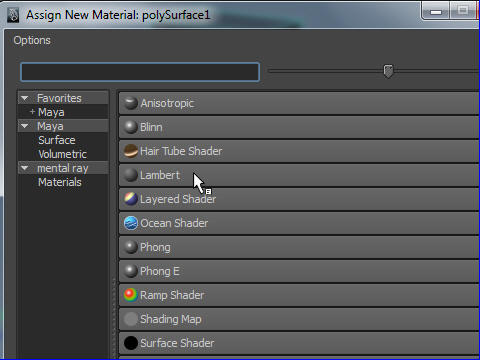Assign a Blinn material
480x360 pixels.
[x=299, y=127]
